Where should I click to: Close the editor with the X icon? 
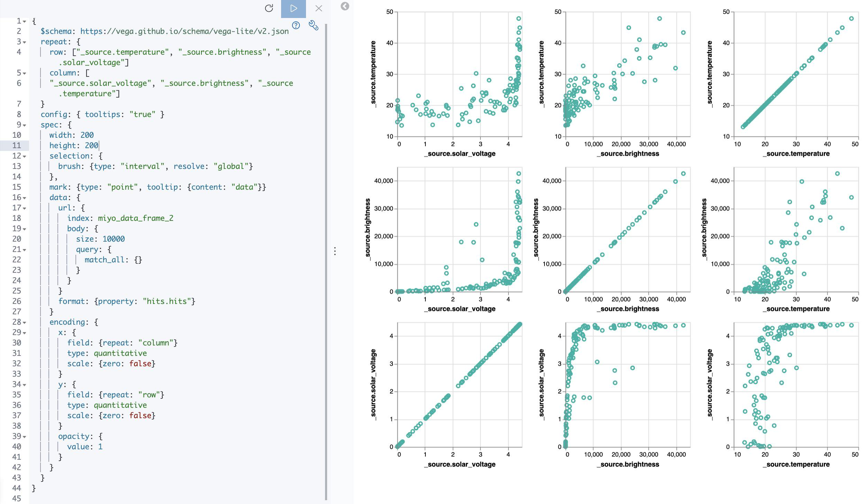(x=319, y=8)
